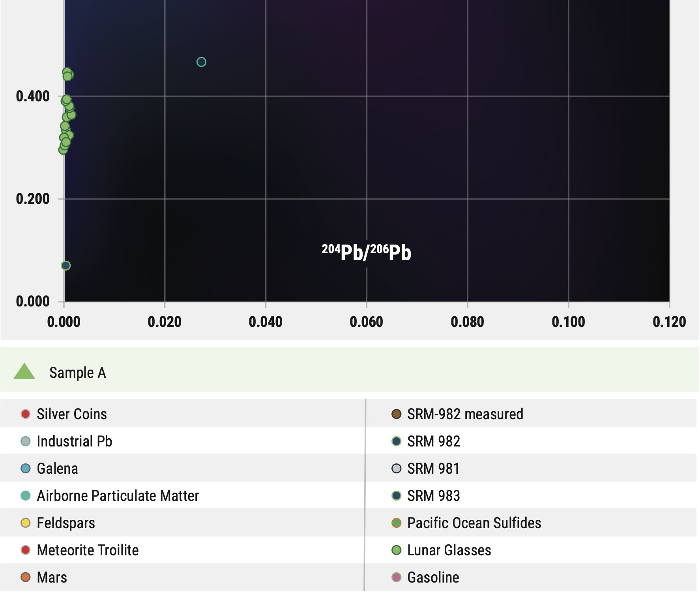Click the green Sample A triangle icon
Viewport: 700px width, 594px height.
(x=24, y=372)
